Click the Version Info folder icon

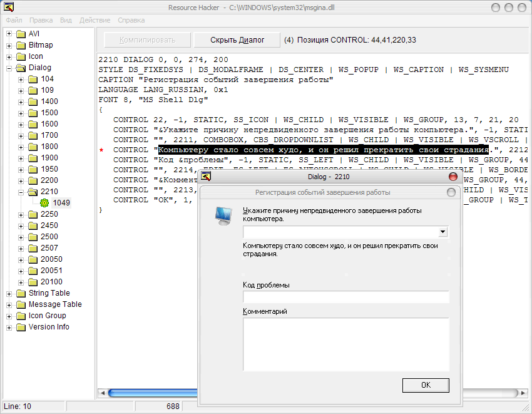tap(21, 327)
